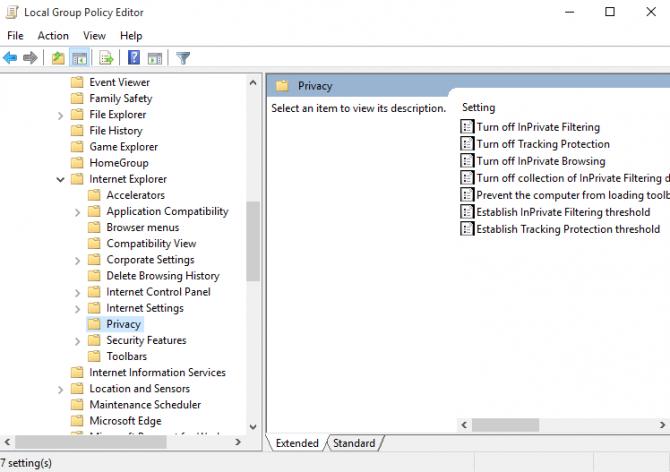This screenshot has width=670, height=472.
Task: Expand Location and Sensors node
Action: [x=60, y=390]
